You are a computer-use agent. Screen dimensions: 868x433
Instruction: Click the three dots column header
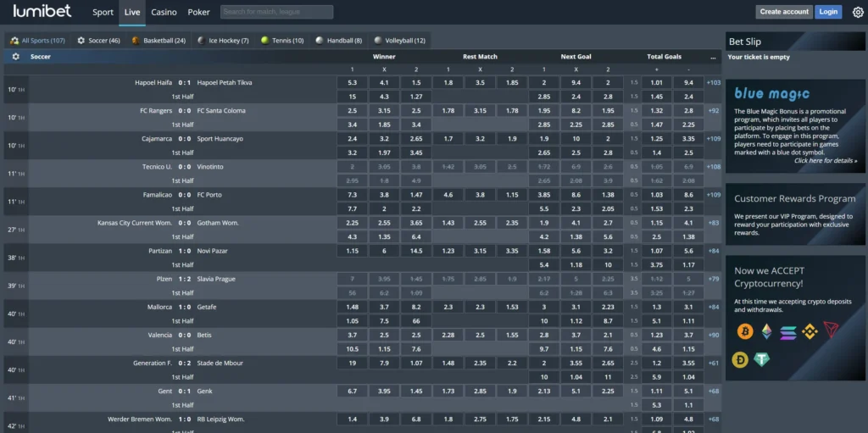[713, 57]
